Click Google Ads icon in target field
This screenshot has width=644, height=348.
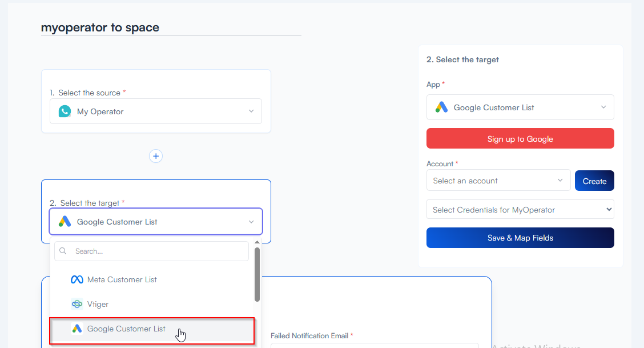65,222
